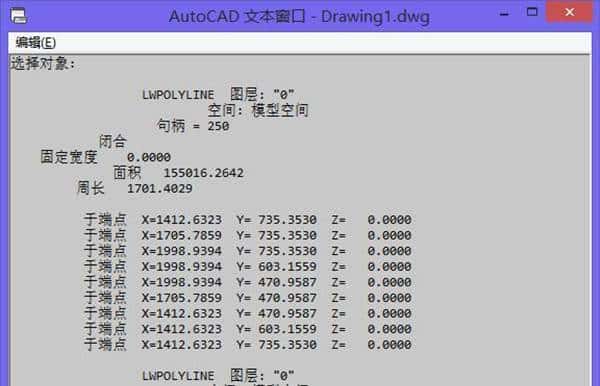Click the 固定宽度 0.0000 line
The width and height of the screenshot is (600, 386).
coord(106,157)
